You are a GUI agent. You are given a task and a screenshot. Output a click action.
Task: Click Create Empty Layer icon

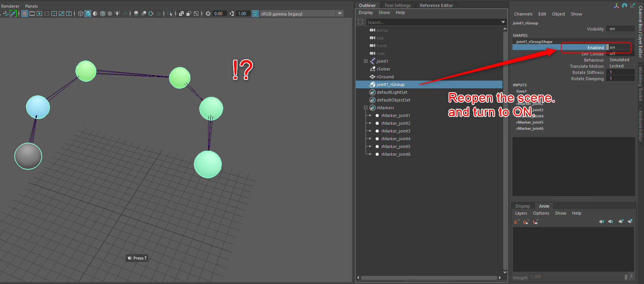[x=621, y=222]
